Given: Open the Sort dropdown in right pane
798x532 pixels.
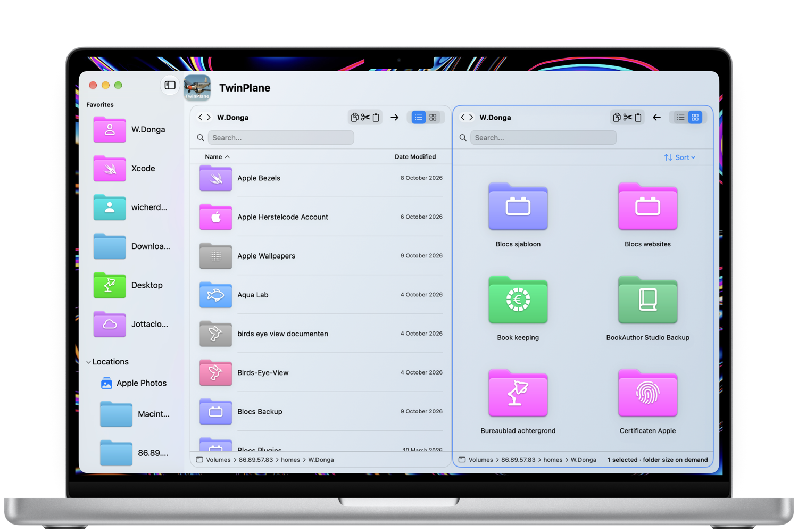Looking at the screenshot, I should coord(680,157).
